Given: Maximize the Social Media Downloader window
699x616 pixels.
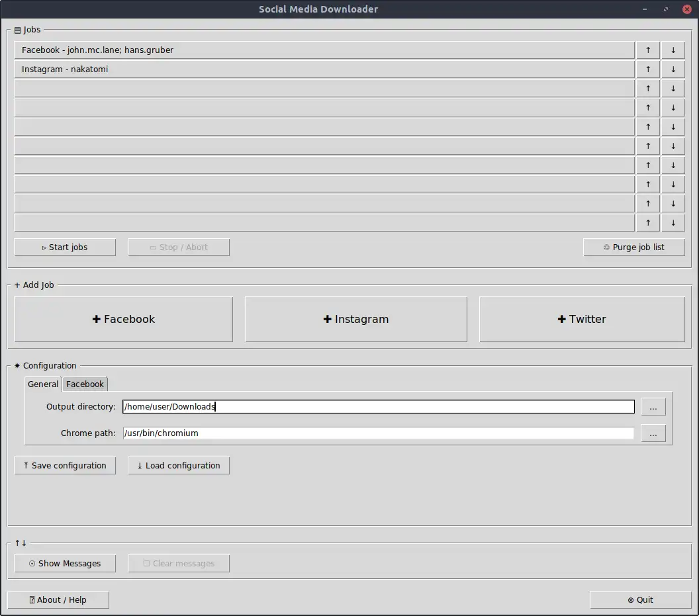Looking at the screenshot, I should (665, 9).
